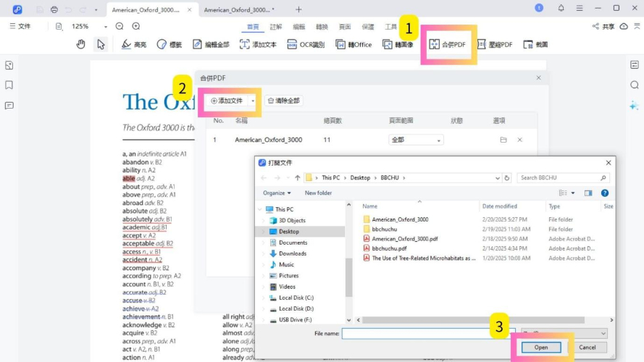Select the hand pan tool
The height and width of the screenshot is (362, 644).
(81, 44)
